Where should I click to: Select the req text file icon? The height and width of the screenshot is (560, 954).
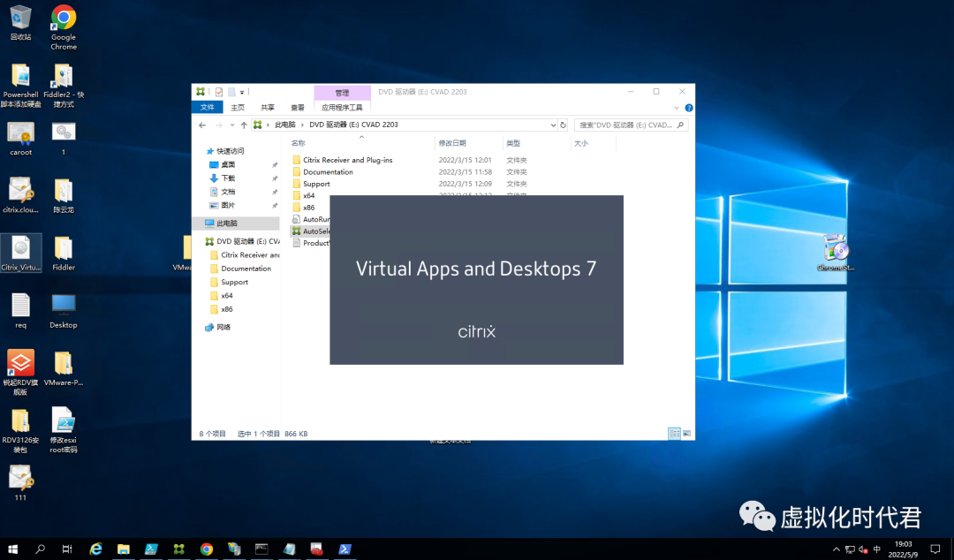(20, 310)
